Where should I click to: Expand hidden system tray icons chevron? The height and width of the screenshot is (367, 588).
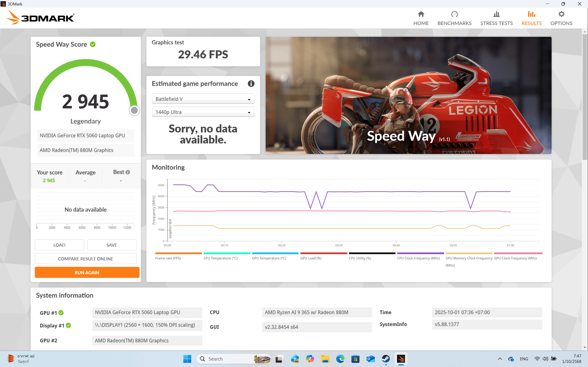(500, 359)
